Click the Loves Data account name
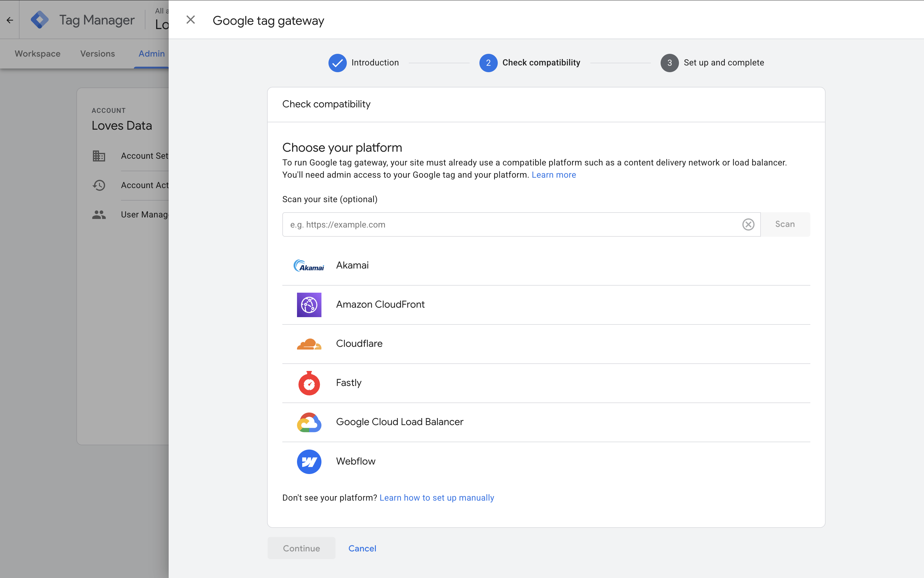The width and height of the screenshot is (924, 578). [x=122, y=126]
